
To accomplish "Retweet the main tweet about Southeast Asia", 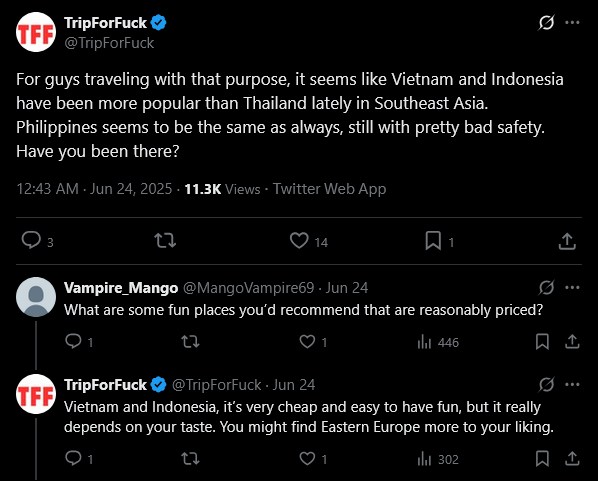I will coord(165,241).
